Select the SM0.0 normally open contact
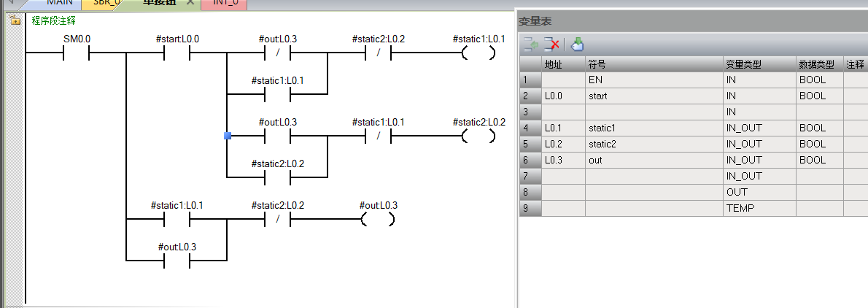 pos(77,53)
